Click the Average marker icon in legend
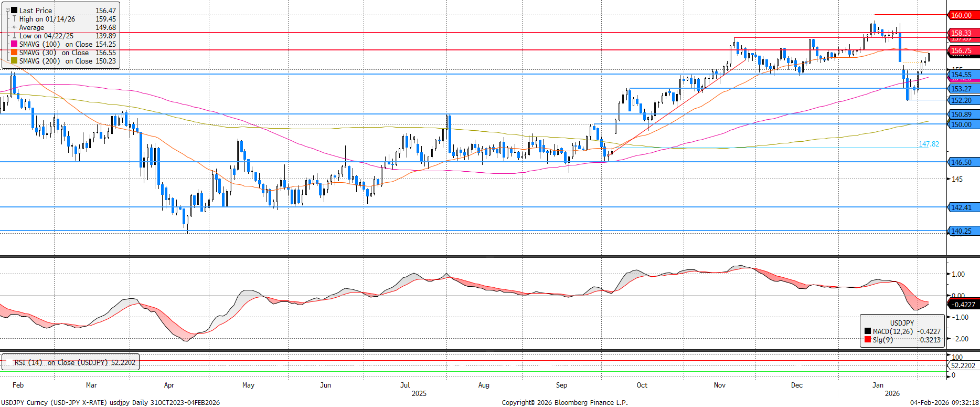The height and width of the screenshot is (407, 980). coord(14,27)
